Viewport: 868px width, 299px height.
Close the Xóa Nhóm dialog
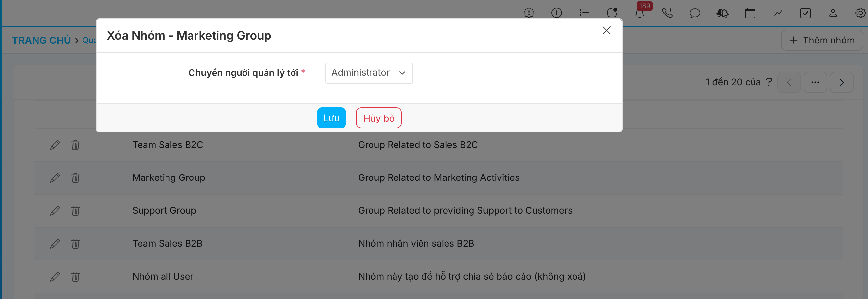[x=606, y=30]
